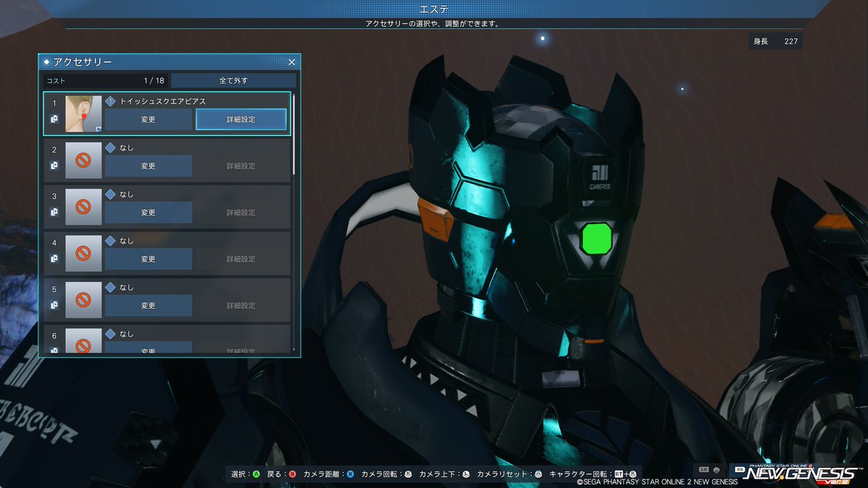Viewport: 868px width, 488px height.
Task: Click the stick icon for カメラリセット
Action: (x=538, y=474)
